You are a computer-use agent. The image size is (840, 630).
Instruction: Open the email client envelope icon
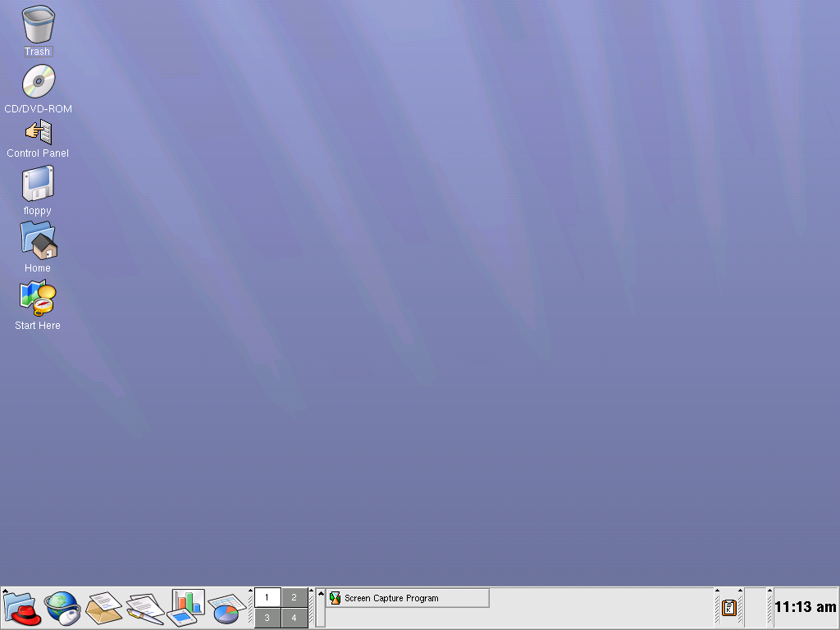click(x=104, y=608)
